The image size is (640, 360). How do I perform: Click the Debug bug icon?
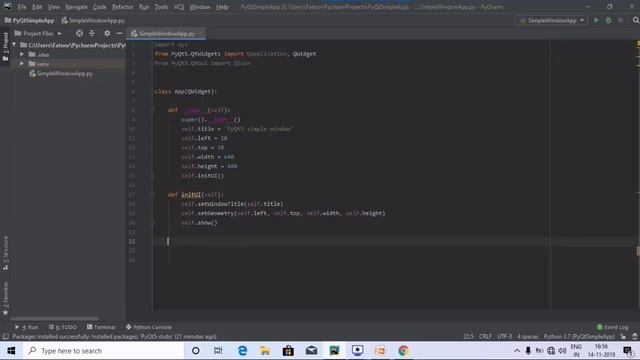[x=608, y=20]
